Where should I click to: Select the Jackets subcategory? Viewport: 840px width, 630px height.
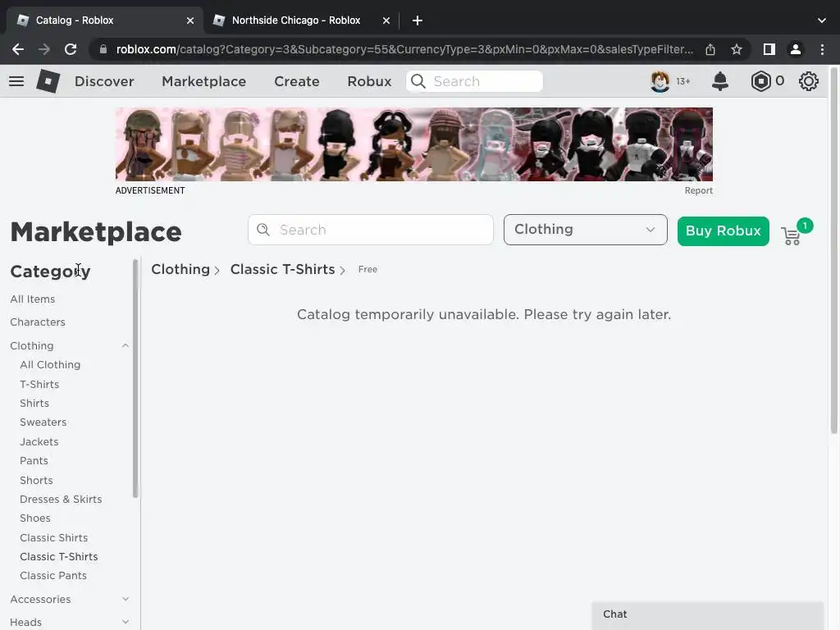tap(39, 442)
